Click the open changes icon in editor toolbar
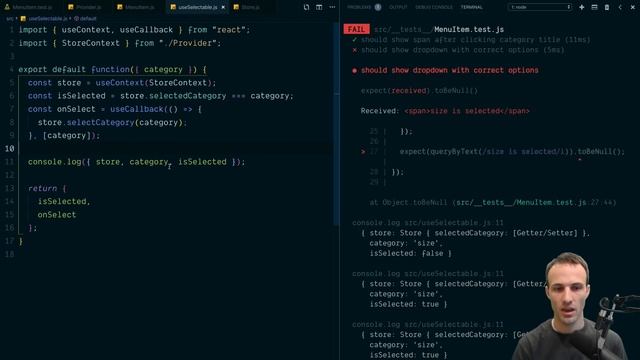The image size is (640, 360). (x=306, y=7)
